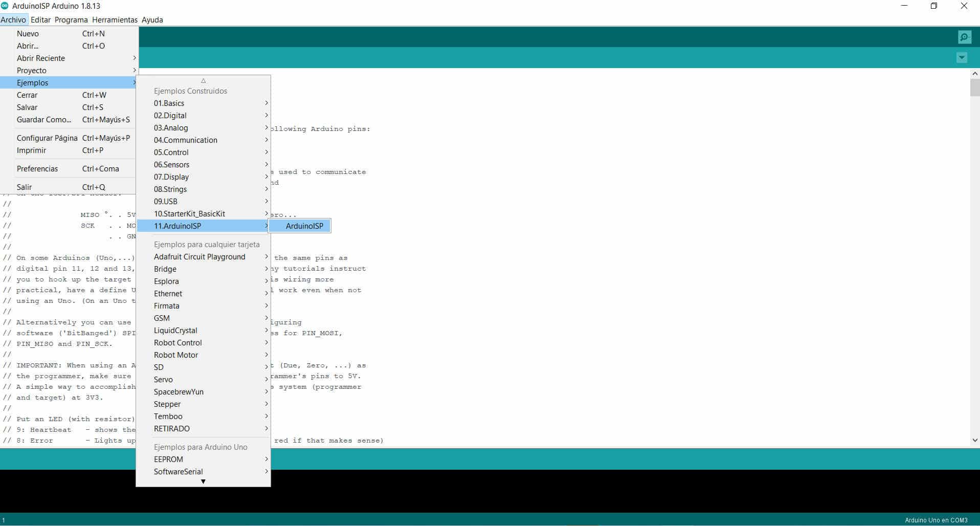Minimize the Arduino IDE window
Image resolution: width=980 pixels, height=526 pixels.
(904, 6)
